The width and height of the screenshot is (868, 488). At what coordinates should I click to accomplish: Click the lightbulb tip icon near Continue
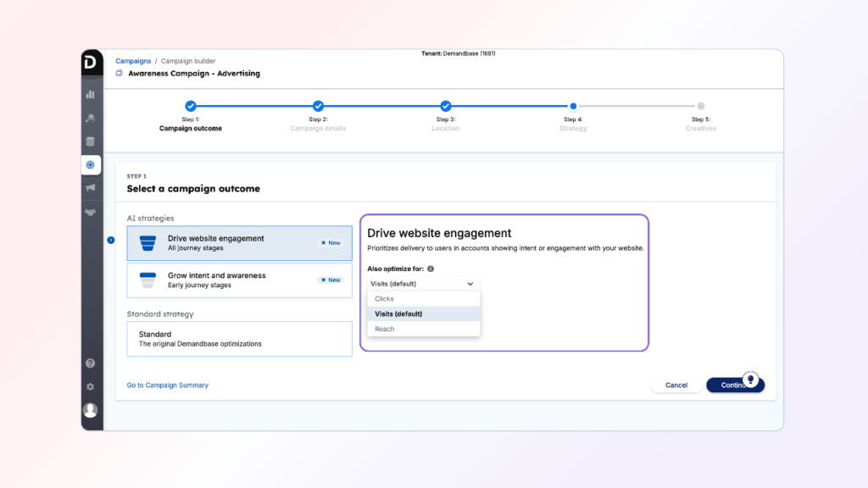(x=749, y=379)
